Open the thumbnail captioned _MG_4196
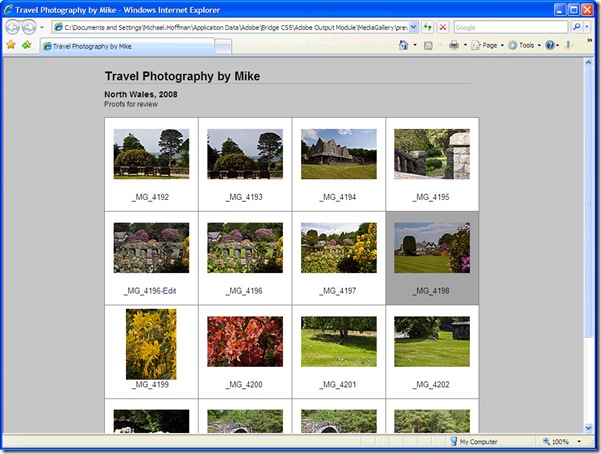 [x=245, y=248]
